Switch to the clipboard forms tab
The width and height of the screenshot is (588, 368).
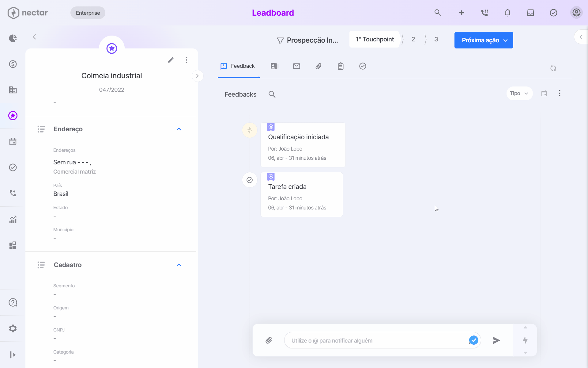pos(341,66)
